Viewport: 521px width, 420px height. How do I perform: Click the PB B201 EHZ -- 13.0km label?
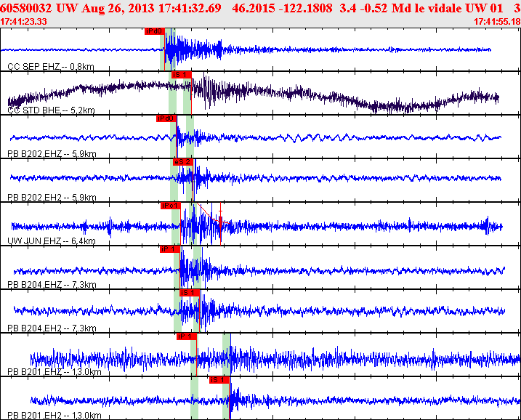pos(54,372)
